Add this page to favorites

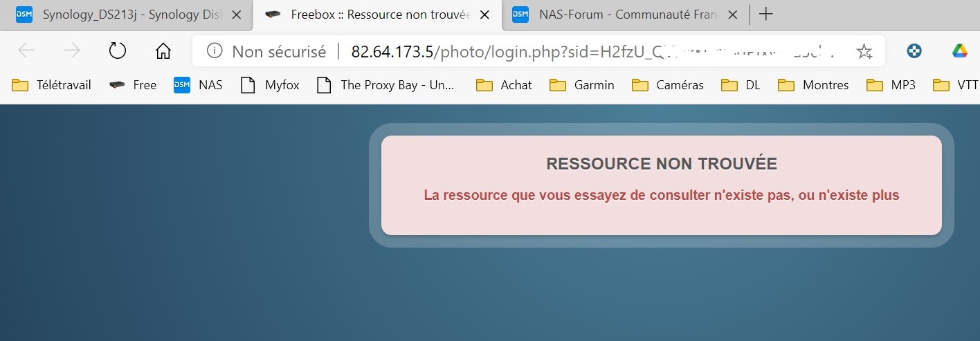864,51
